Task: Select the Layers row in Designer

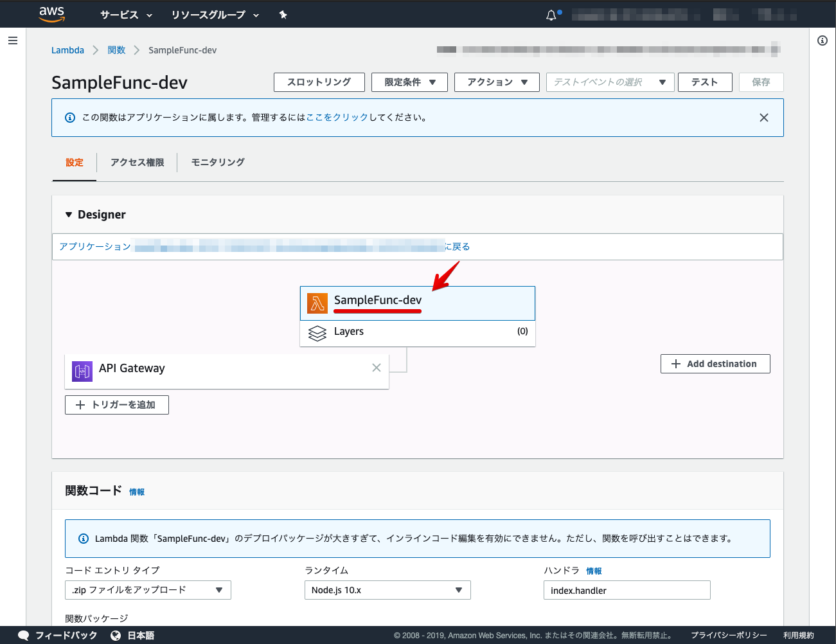Action: click(418, 334)
